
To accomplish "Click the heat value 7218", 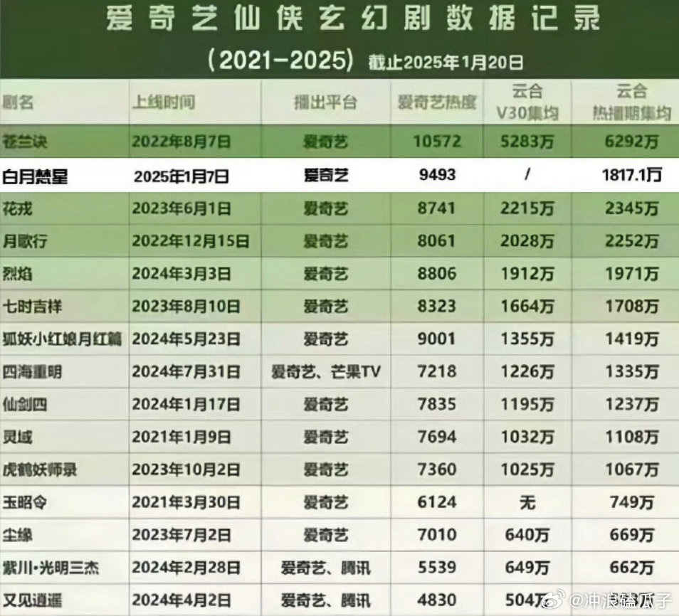I will [437, 372].
